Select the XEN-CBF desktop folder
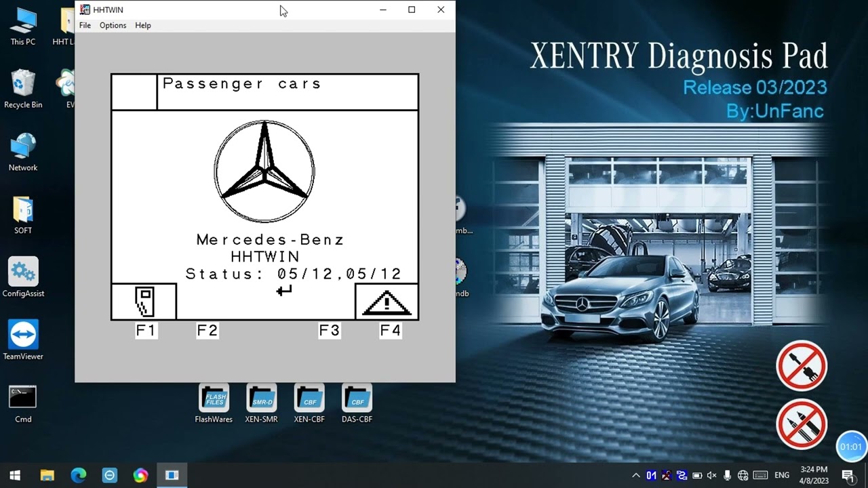This screenshot has width=868, height=488. pos(309,403)
